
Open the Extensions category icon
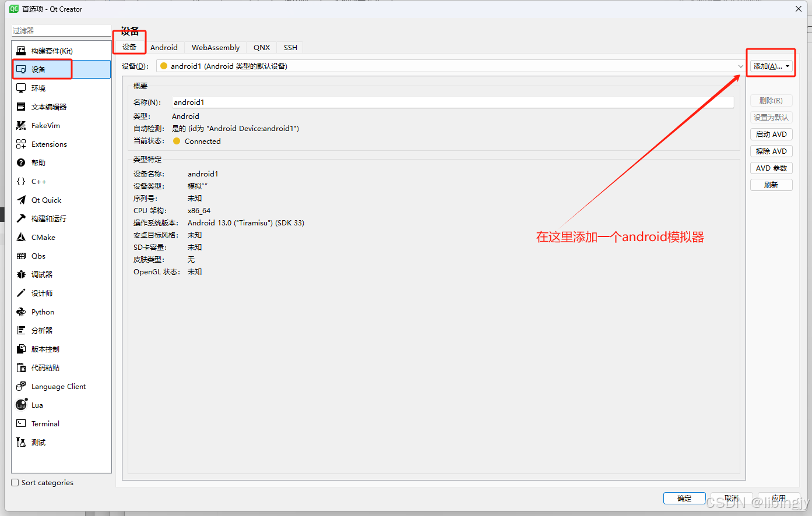(x=21, y=144)
